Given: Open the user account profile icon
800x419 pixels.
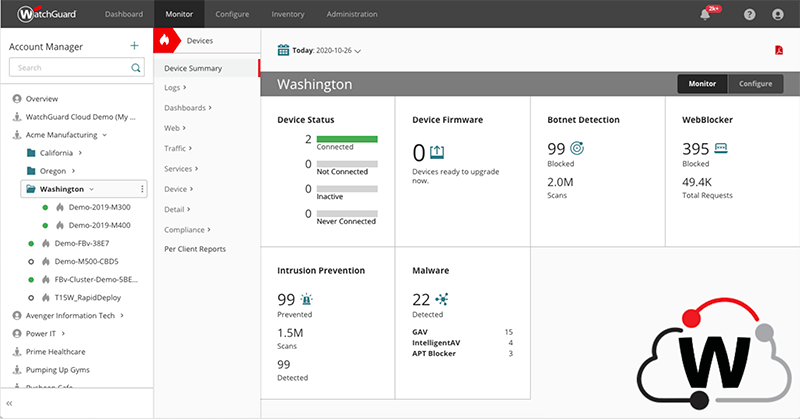Looking at the screenshot, I should point(778,14).
